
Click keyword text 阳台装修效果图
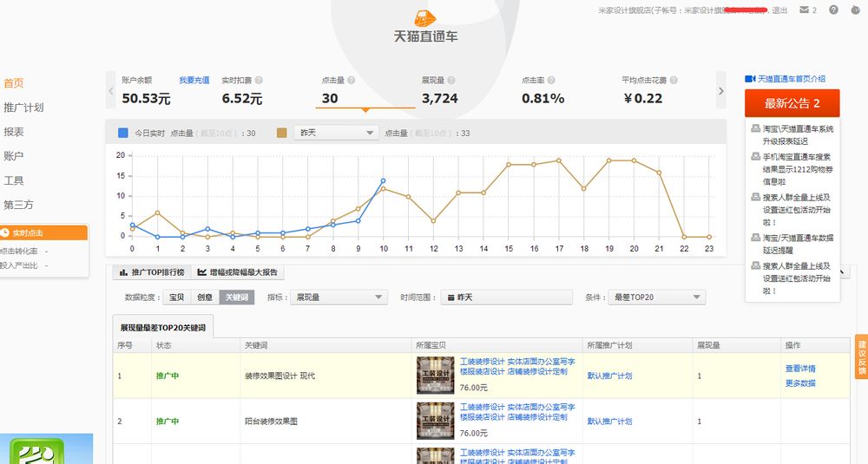click(271, 422)
